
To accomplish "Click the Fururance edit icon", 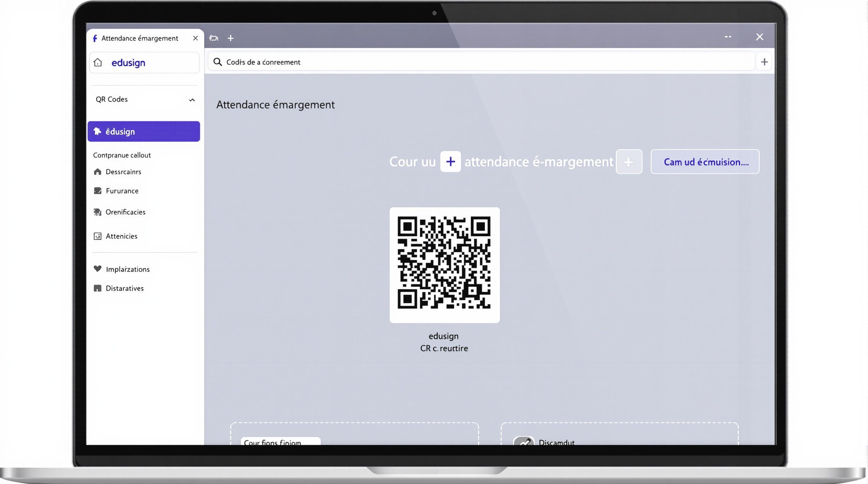I will (x=97, y=191).
